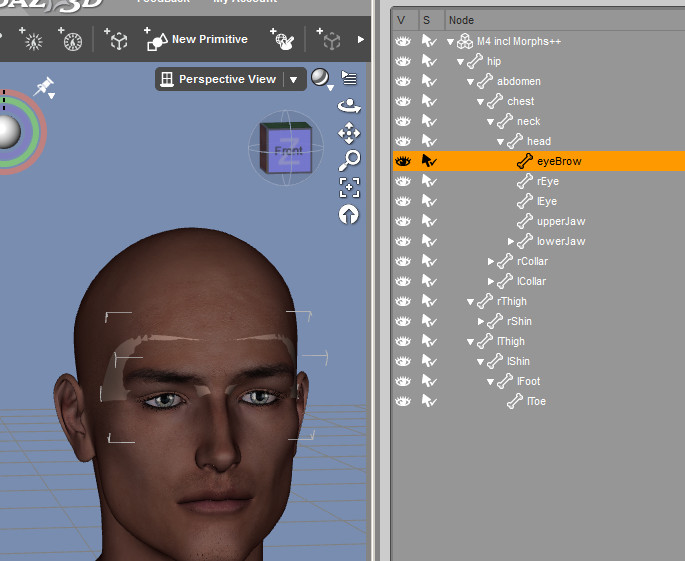Screen dimensions: 685x561
Task: Click the frame selection control
Action: pyautogui.click(x=349, y=187)
